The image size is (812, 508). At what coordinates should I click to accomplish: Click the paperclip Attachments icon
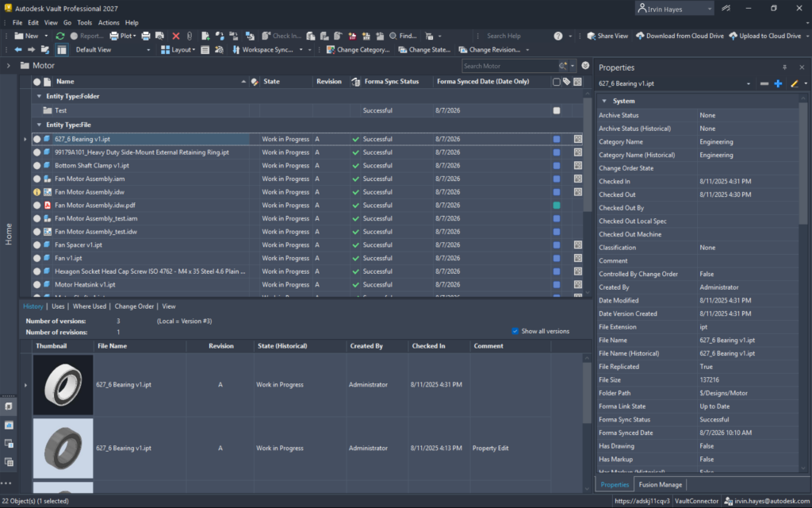click(x=190, y=36)
